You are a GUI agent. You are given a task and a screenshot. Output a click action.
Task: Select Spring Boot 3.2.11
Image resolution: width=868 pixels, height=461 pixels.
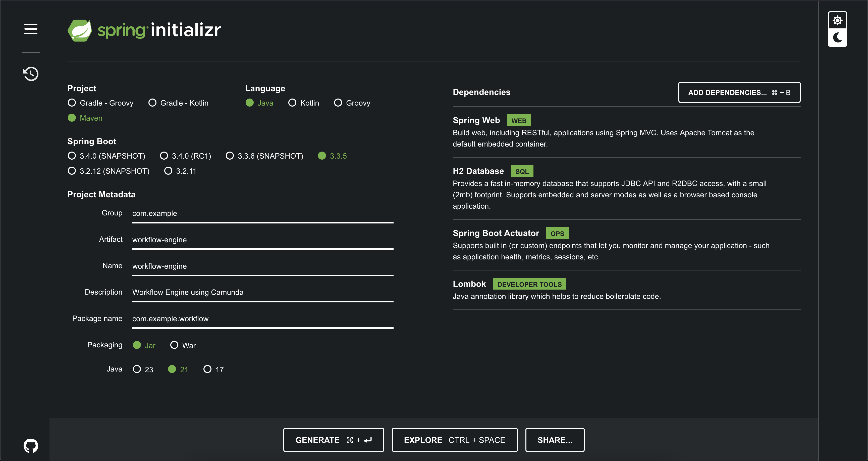(180, 171)
